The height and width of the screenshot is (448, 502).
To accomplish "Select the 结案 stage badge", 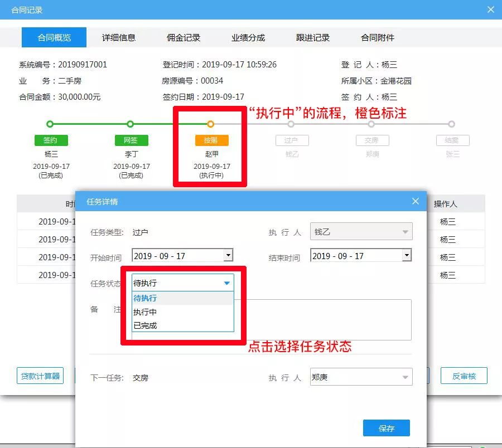I will pyautogui.click(x=452, y=140).
